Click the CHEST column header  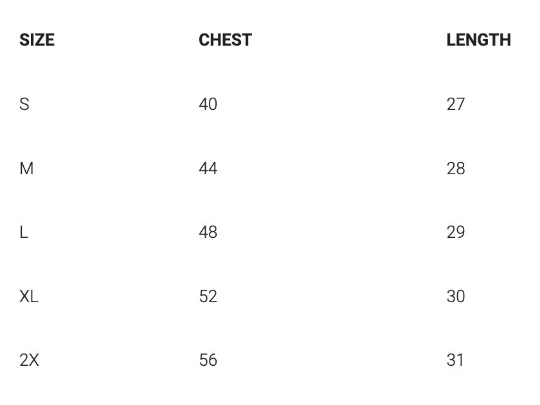(x=225, y=40)
